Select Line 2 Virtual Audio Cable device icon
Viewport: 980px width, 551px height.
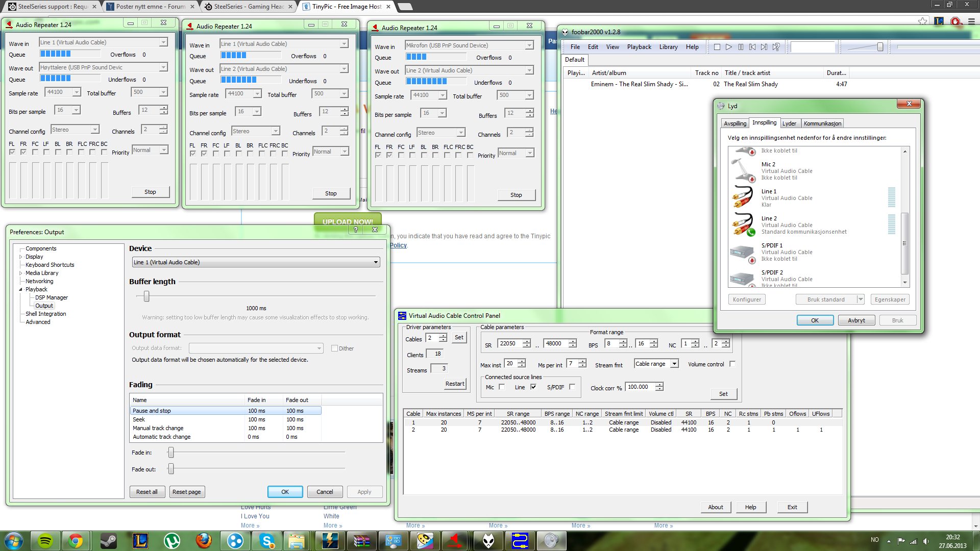click(x=743, y=224)
